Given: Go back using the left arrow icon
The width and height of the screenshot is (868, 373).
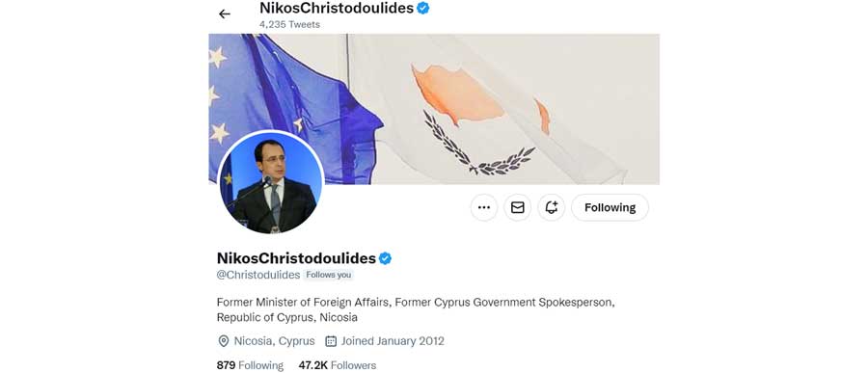Looking at the screenshot, I should tap(224, 14).
